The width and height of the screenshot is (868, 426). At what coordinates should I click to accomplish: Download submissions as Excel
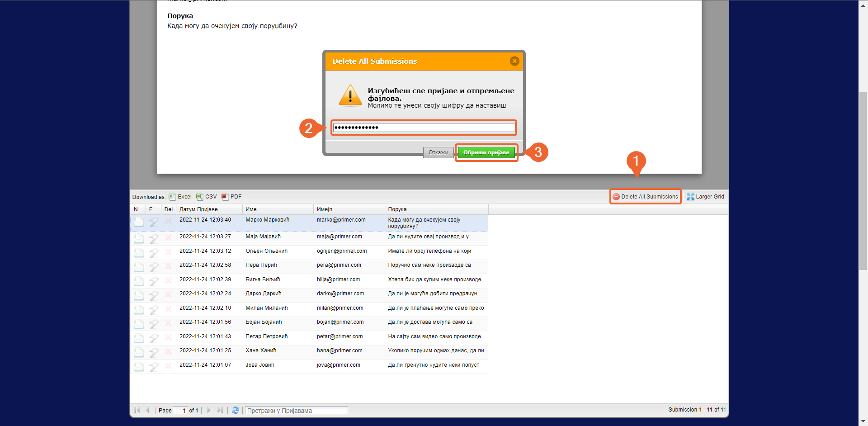click(180, 197)
